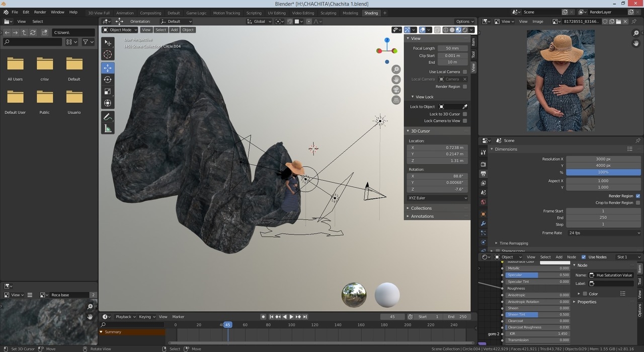644x352 pixels.
Task: Click the Marker menu button in timeline
Action: pyautogui.click(x=179, y=317)
